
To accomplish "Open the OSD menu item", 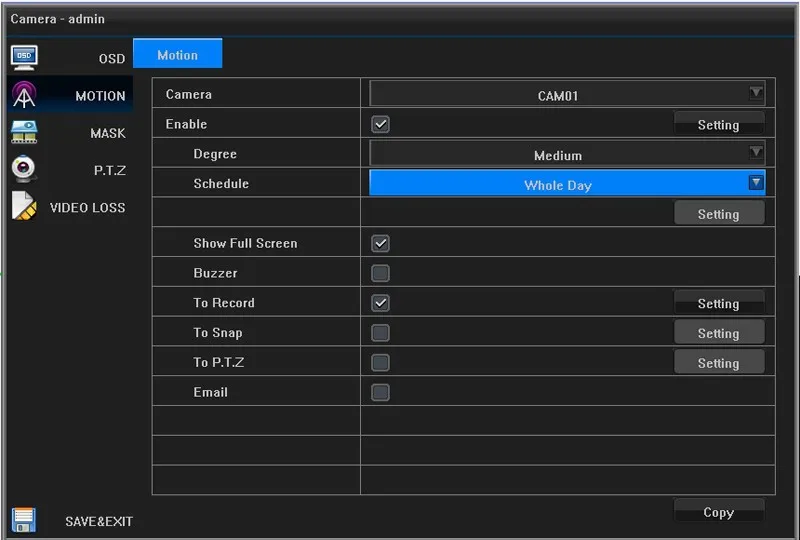I will point(112,59).
